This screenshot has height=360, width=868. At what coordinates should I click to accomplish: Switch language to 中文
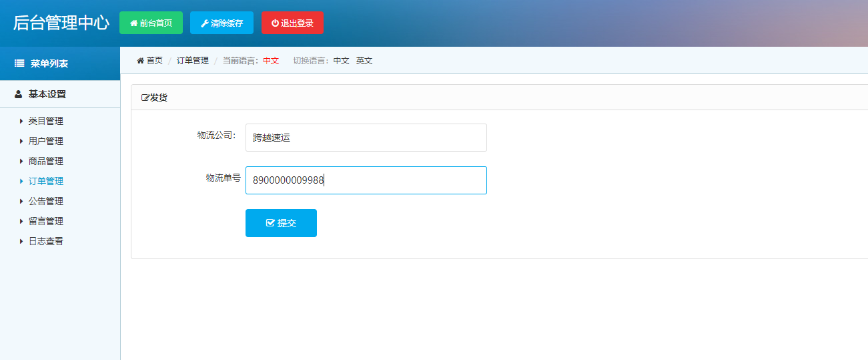point(342,61)
